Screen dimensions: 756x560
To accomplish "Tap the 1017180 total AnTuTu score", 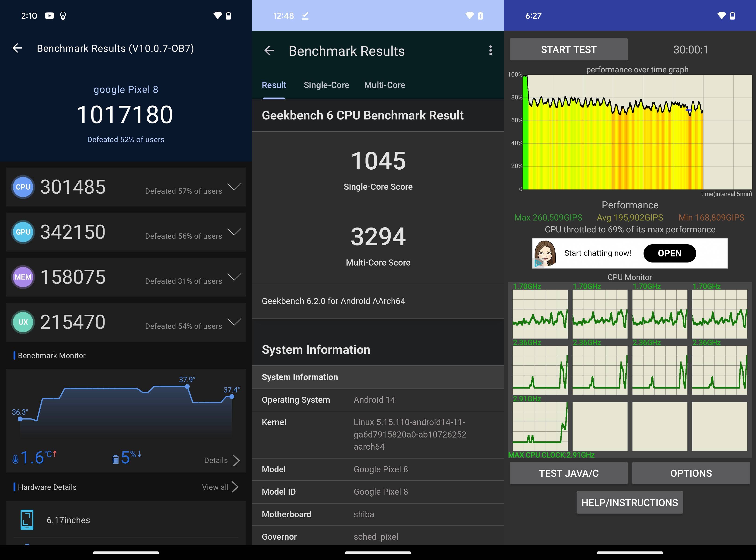I will tap(125, 115).
